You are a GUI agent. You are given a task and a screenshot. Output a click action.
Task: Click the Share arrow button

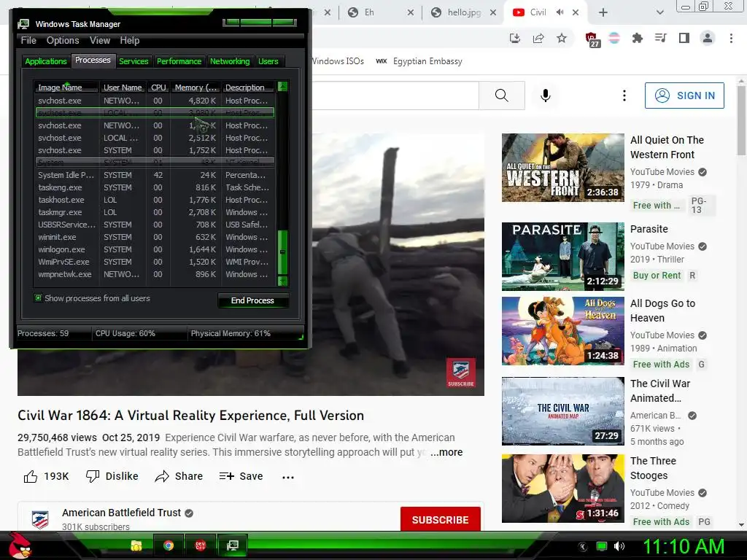coord(179,476)
